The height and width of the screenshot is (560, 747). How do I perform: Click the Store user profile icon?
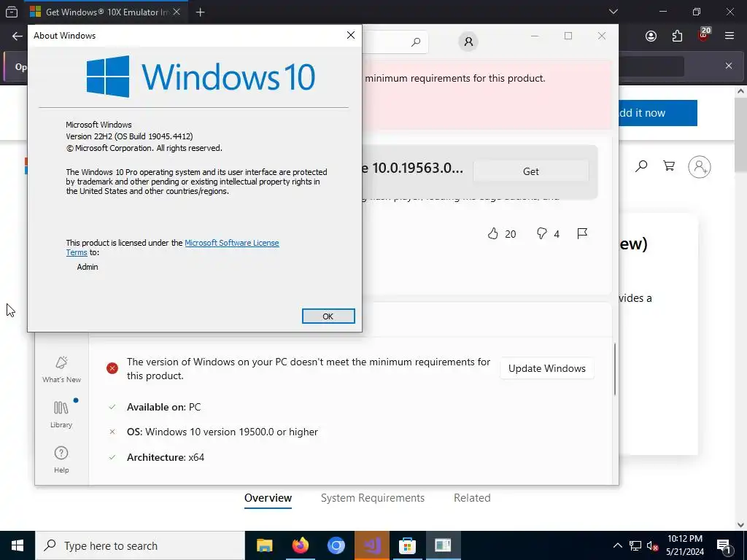coord(468,42)
